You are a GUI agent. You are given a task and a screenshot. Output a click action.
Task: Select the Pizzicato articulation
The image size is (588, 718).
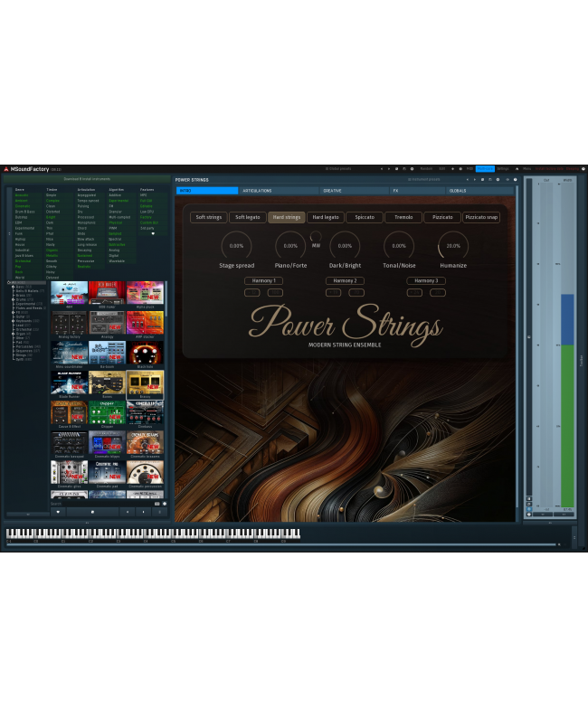click(442, 217)
